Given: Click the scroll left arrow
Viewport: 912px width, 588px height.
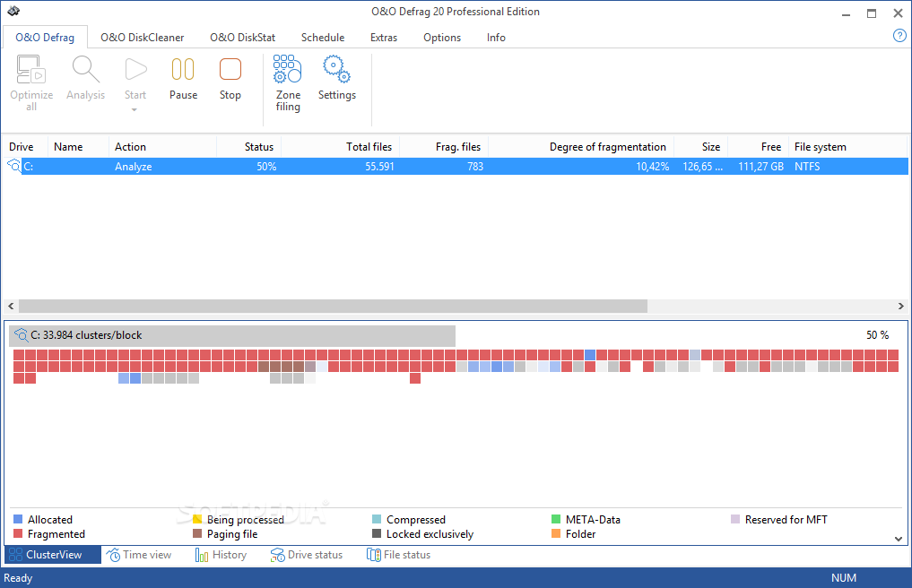Looking at the screenshot, I should point(11,306).
